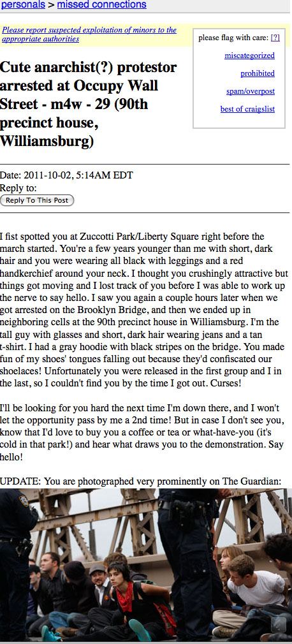Click the second paragraph about coffee
The image size is (292, 644).
[x=142, y=432]
